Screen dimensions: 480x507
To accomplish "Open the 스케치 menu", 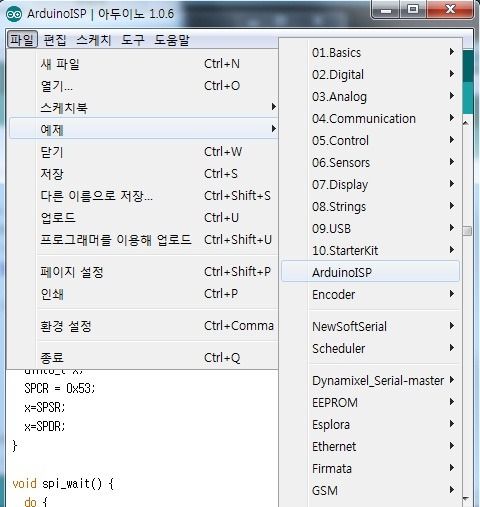I will (94, 40).
